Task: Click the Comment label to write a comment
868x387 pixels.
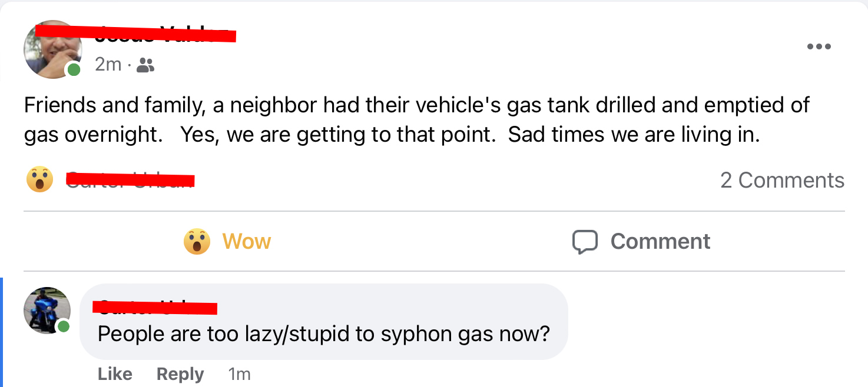Action: click(660, 242)
